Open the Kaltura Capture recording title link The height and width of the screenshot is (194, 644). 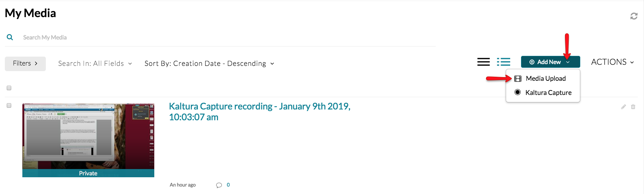coord(259,112)
